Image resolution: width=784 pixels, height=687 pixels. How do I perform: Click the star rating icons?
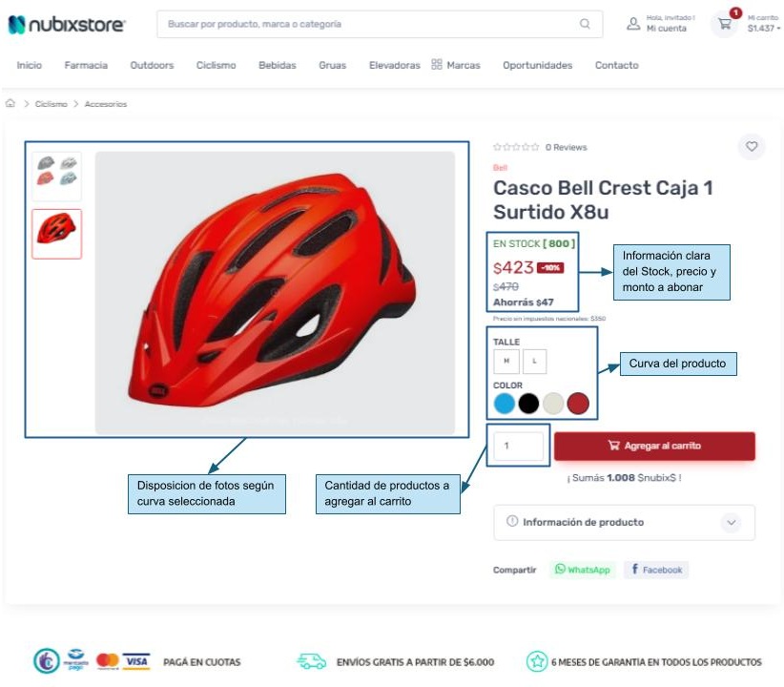[x=516, y=147]
